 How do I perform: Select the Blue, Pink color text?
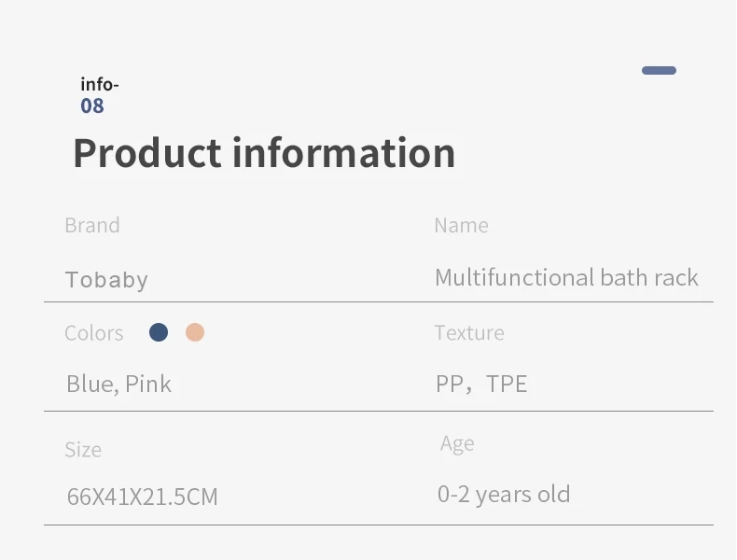(118, 384)
